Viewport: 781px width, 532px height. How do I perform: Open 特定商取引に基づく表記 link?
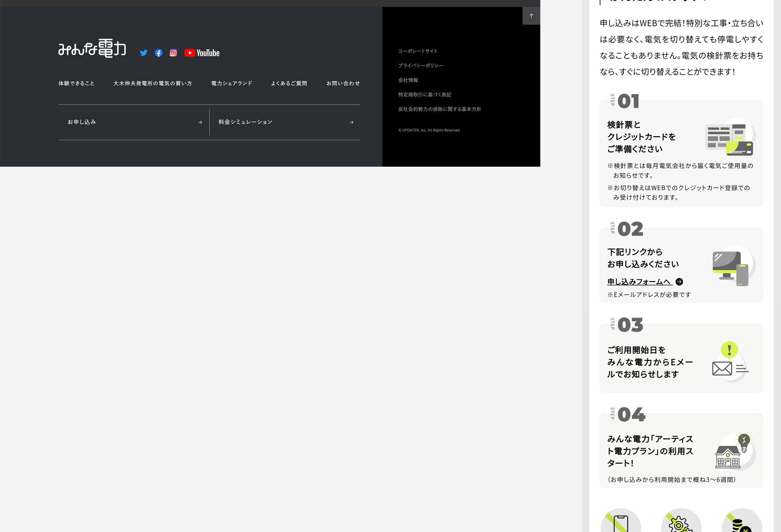424,95
